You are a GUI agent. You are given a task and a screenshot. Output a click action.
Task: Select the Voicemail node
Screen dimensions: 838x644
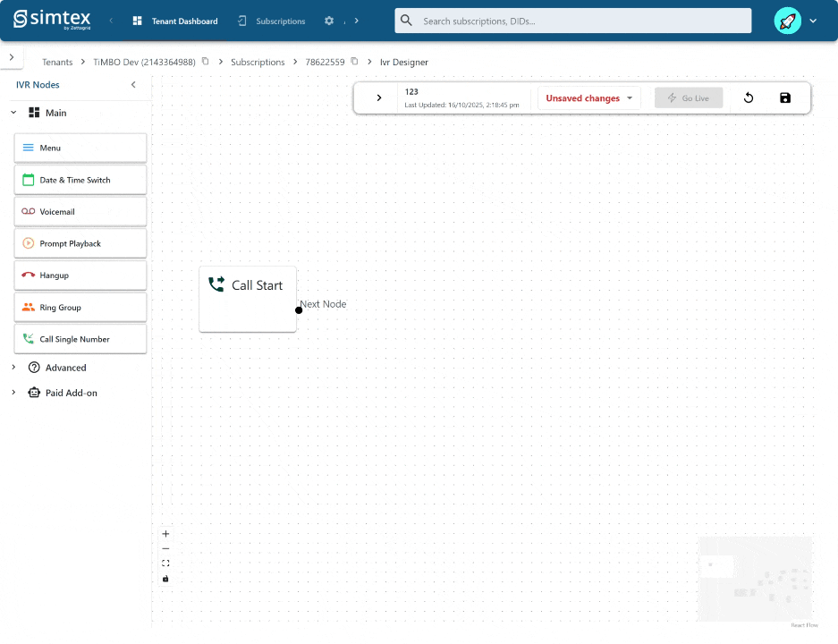coord(80,212)
